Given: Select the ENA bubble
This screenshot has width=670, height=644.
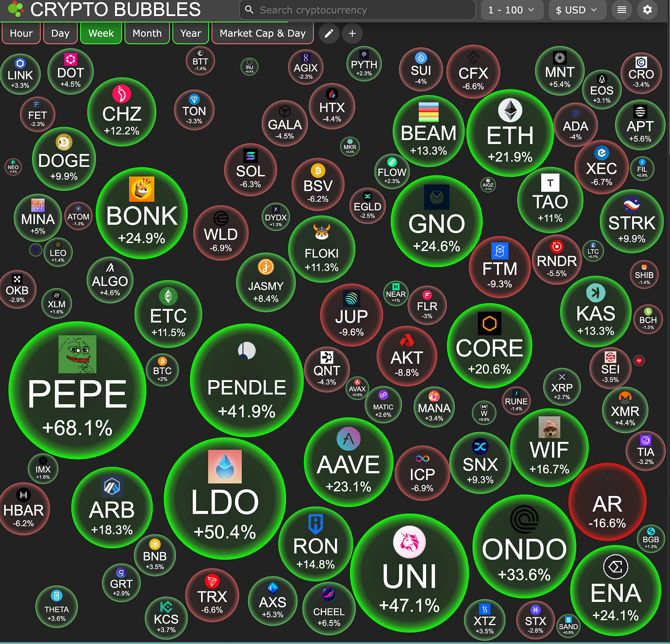Looking at the screenshot, I should (x=616, y=590).
